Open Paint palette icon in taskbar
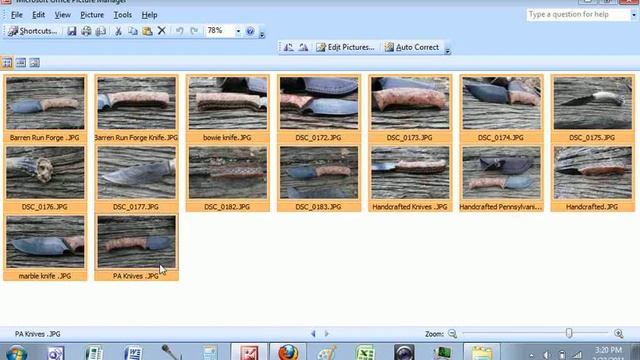The width and height of the screenshot is (640, 360). pos(327,353)
